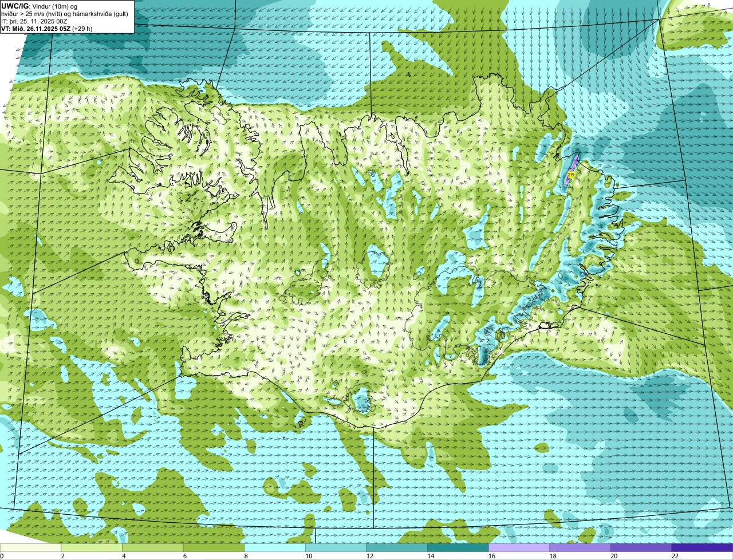733x560 pixels.
Task: Click the legend scale label '22'
Action: tap(675, 556)
